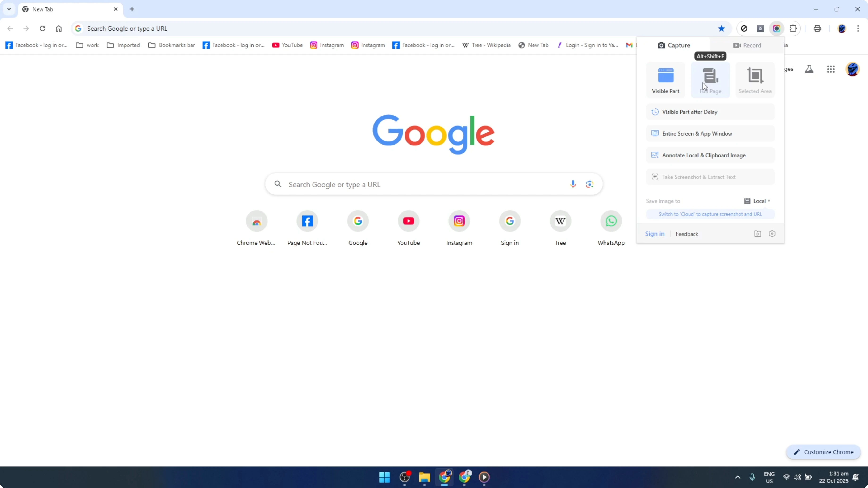Click the "Customize Chrome" button
This screenshot has width=868, height=488.
tap(823, 452)
